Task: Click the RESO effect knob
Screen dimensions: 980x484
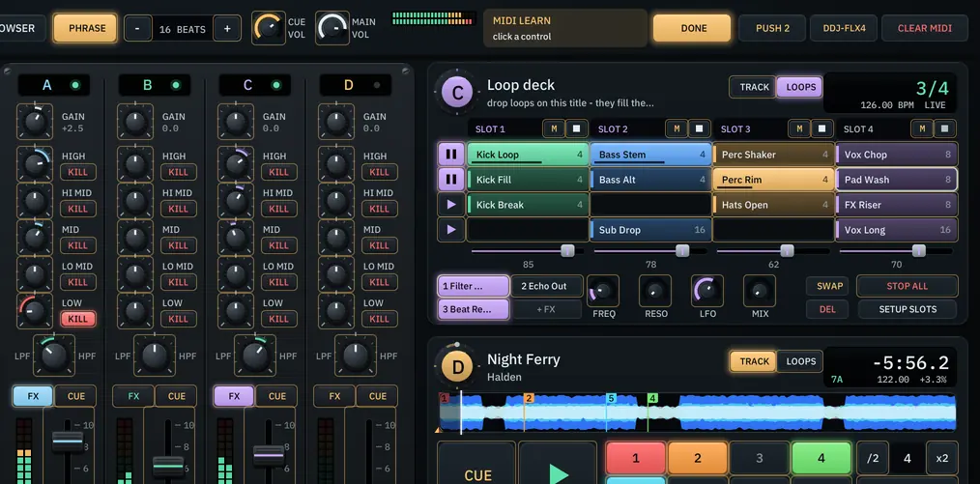Action: (655, 291)
